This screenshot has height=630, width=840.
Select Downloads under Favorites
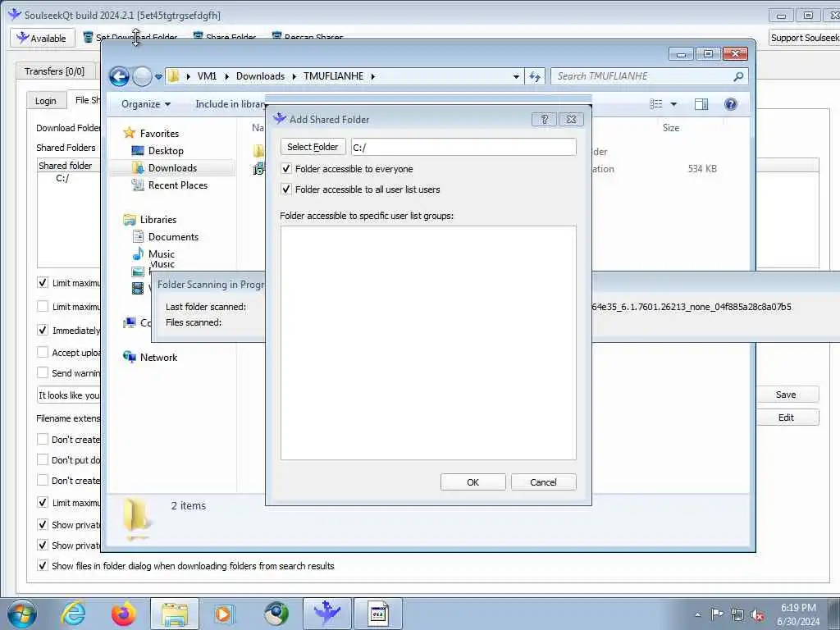tap(172, 167)
